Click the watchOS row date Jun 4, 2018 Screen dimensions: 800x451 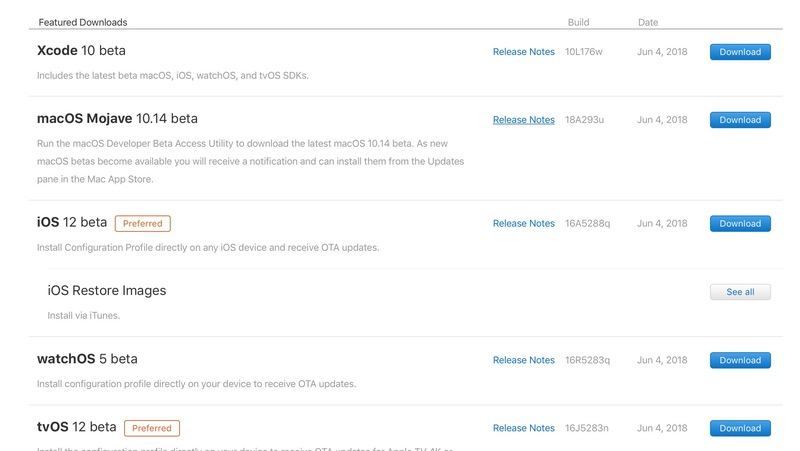point(662,360)
